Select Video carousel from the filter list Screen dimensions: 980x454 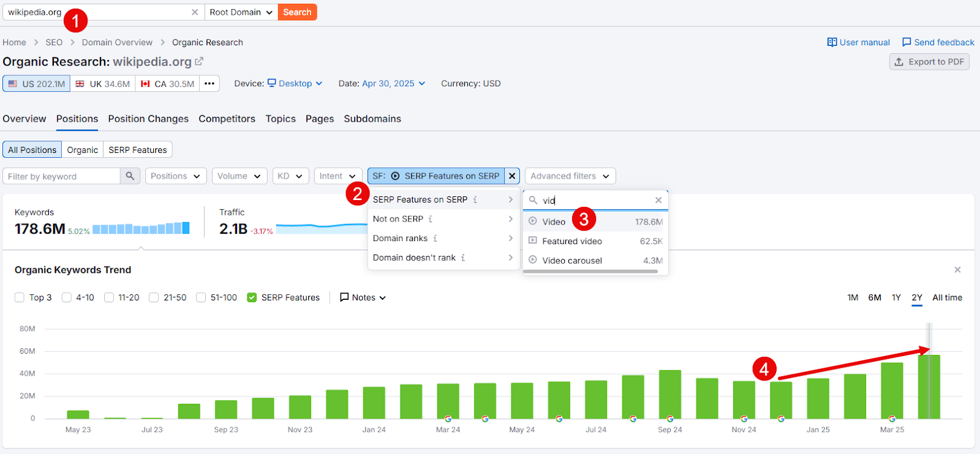coord(572,261)
